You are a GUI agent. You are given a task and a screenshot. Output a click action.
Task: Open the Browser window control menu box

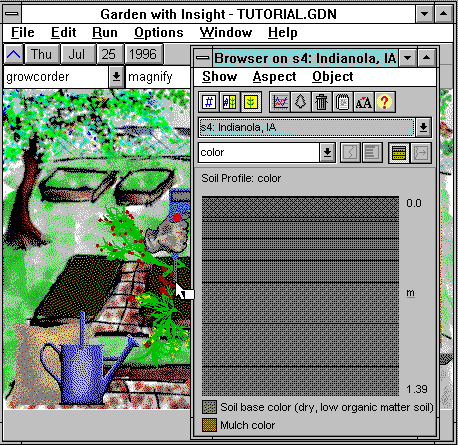202,58
